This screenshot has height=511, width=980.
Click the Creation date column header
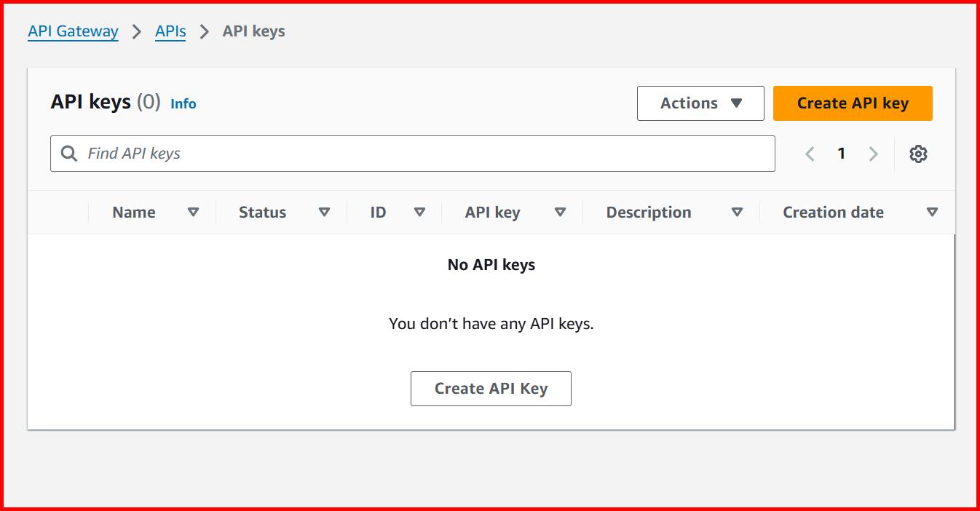pos(833,213)
